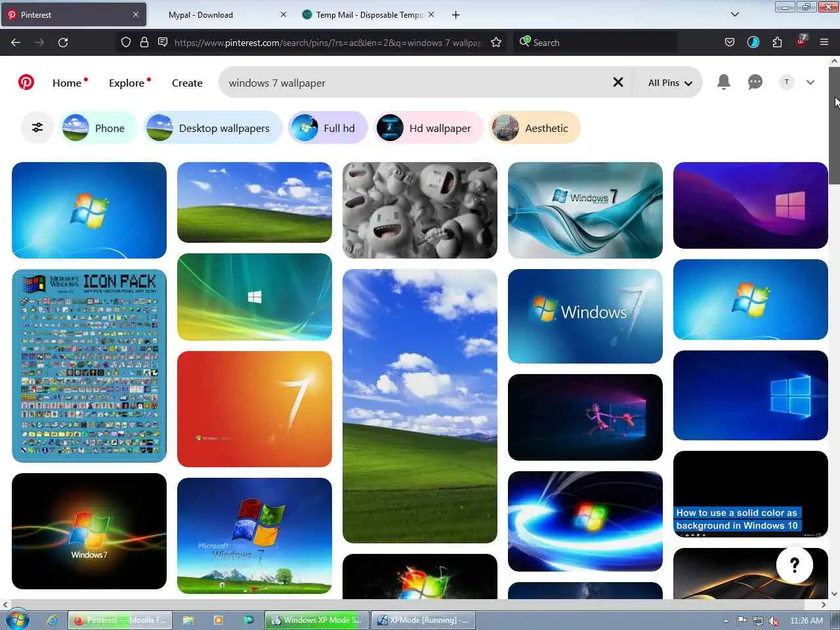This screenshot has height=630, width=840.
Task: Select the Desktop wallpapers chip
Action: coord(213,128)
